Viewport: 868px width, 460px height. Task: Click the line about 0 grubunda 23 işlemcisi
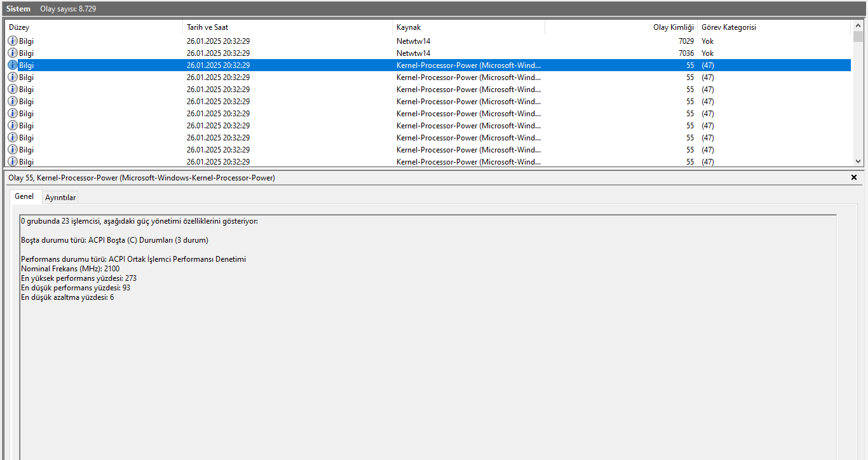[x=140, y=221]
